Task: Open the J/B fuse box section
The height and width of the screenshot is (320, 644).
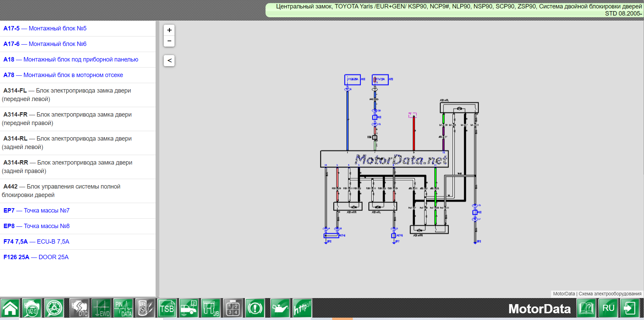Action: [x=211, y=308]
